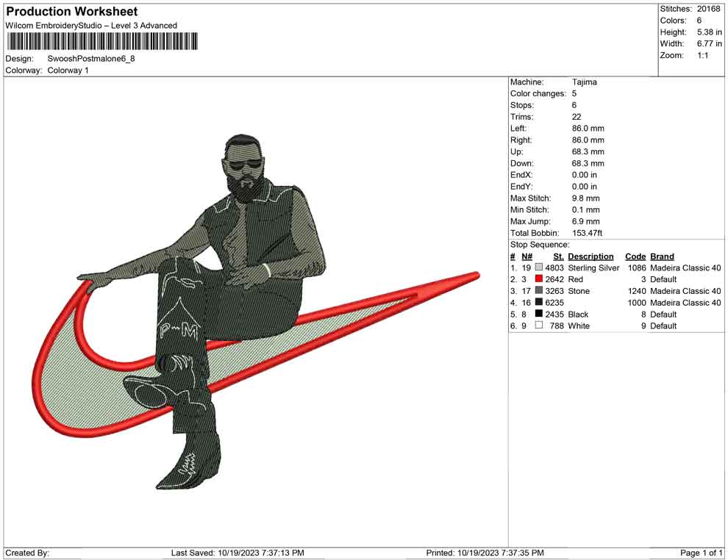The image size is (728, 560).
Task: Click the Max Jump value '6.9 mm'
Action: click(586, 221)
